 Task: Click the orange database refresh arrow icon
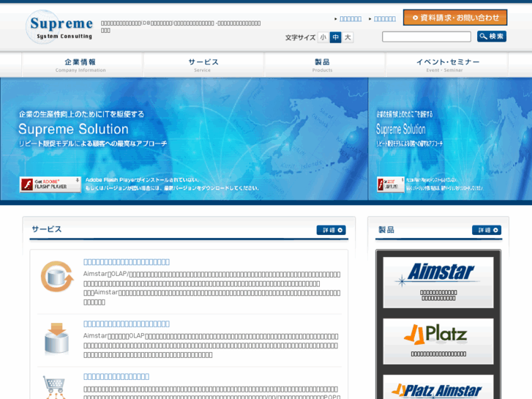coord(57,277)
